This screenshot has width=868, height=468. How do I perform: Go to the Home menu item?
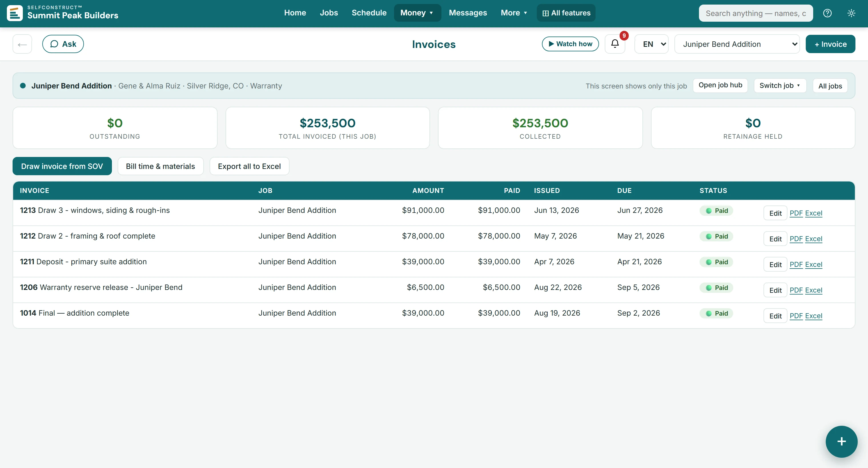tap(295, 13)
